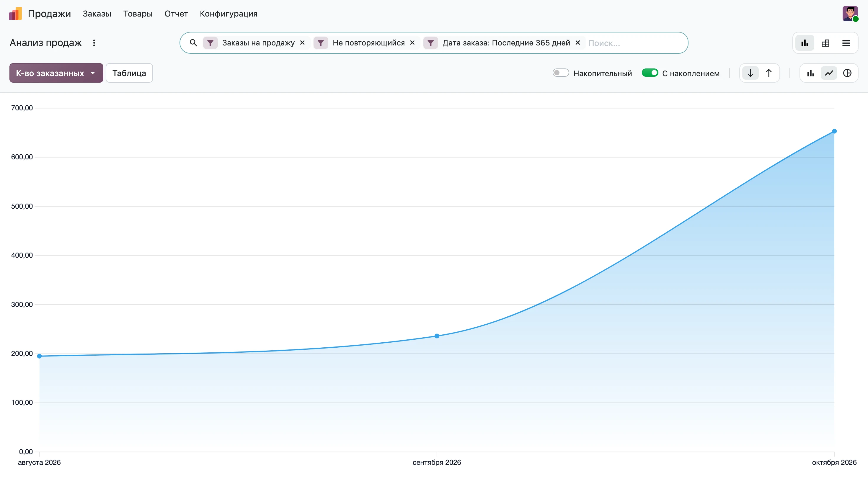The image size is (868, 484).
Task: Click the Анализ продаж heading
Action: coord(45,43)
